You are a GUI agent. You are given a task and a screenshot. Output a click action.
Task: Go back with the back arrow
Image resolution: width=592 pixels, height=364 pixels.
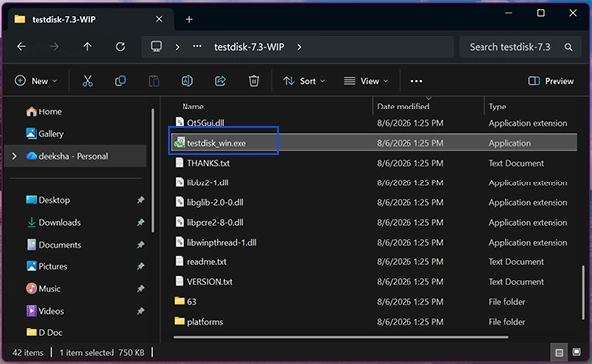click(21, 47)
